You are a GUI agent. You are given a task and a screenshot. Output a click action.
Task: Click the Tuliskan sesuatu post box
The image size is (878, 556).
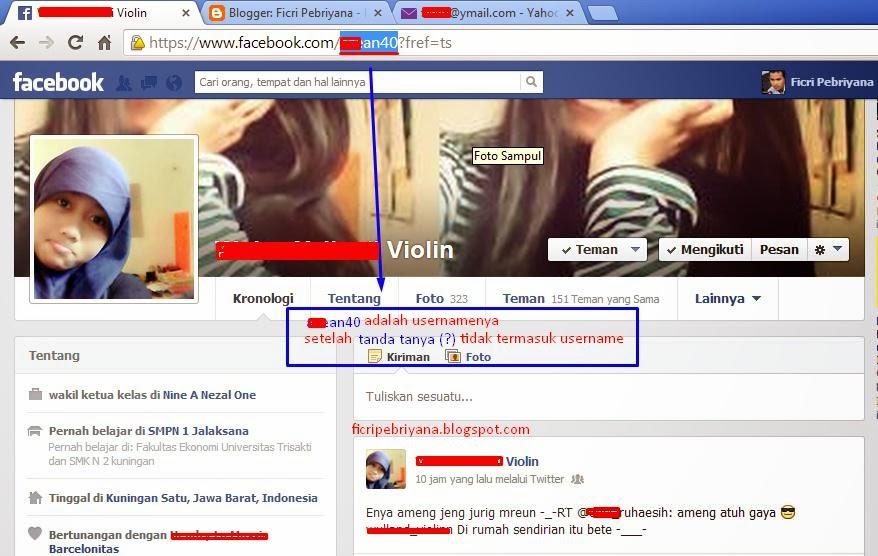point(609,396)
